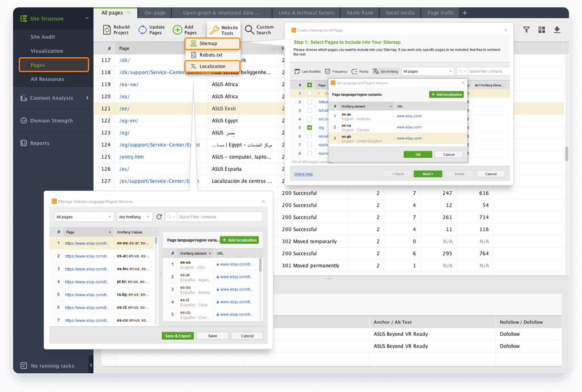
Task: Open All pages dropdown in sitemap dialog
Action: [428, 71]
